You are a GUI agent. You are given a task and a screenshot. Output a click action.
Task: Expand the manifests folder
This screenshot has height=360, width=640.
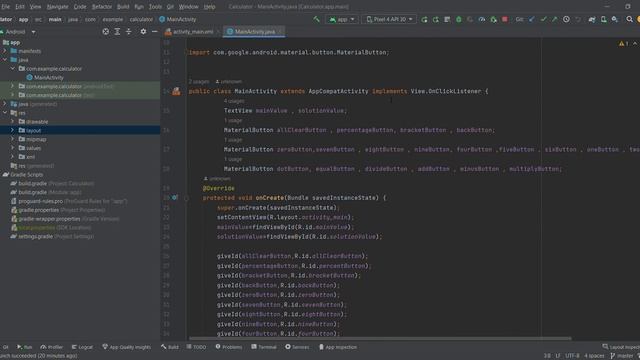[5, 51]
